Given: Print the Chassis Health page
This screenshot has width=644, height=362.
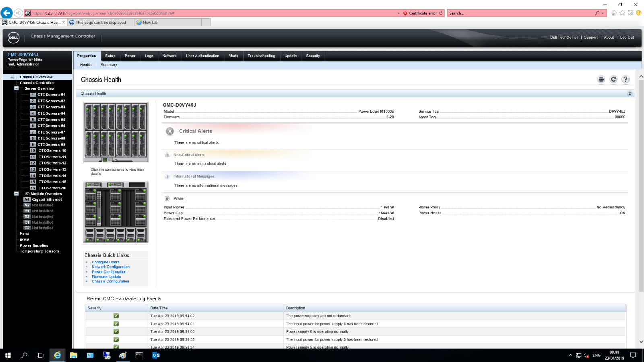Looking at the screenshot, I should 601,80.
